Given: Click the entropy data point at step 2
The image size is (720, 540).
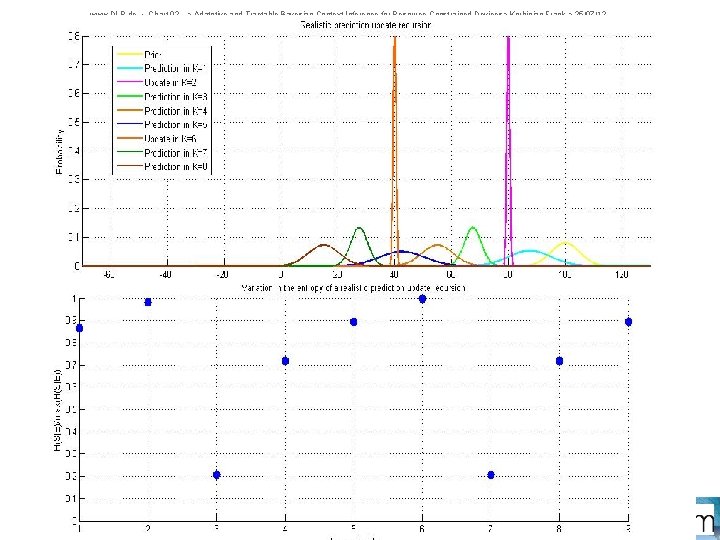Looking at the screenshot, I should click(148, 302).
